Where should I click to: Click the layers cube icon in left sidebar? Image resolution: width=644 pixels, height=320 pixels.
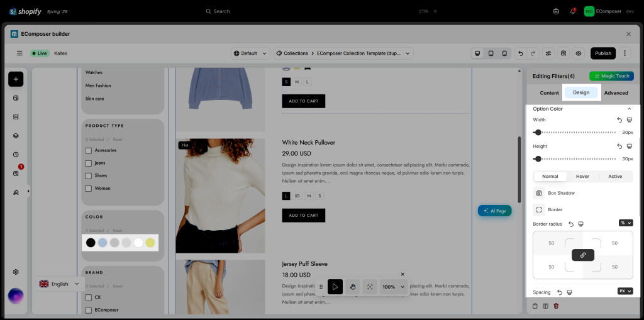[x=16, y=136]
